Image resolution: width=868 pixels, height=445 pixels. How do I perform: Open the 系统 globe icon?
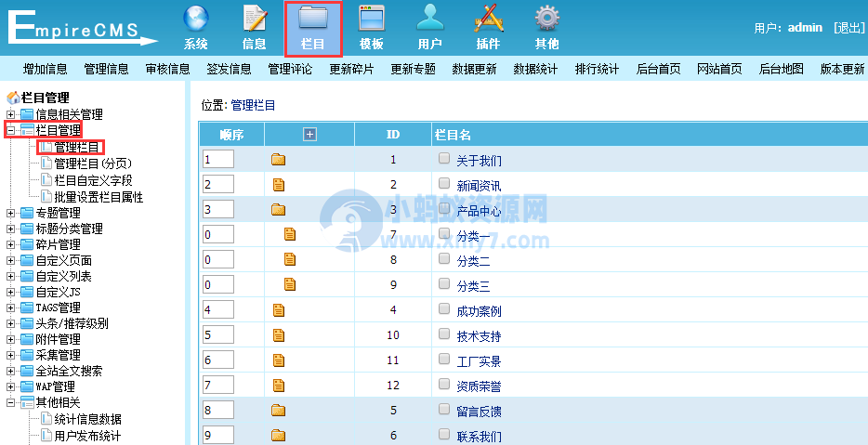pyautogui.click(x=196, y=19)
